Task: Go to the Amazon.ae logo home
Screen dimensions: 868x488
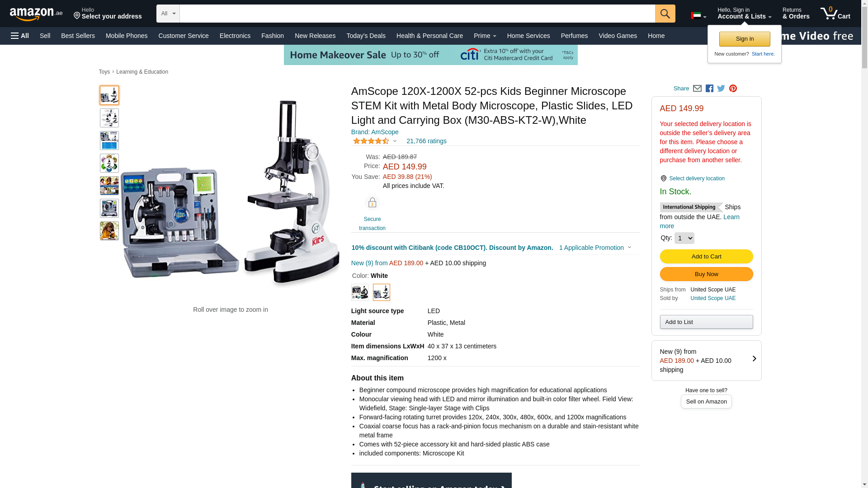Action: coord(36,14)
